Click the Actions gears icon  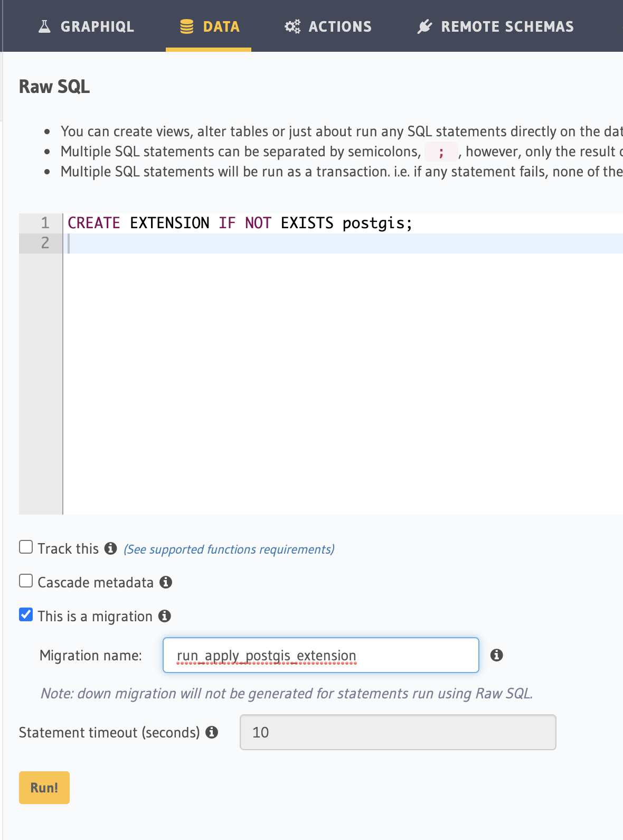pyautogui.click(x=292, y=26)
